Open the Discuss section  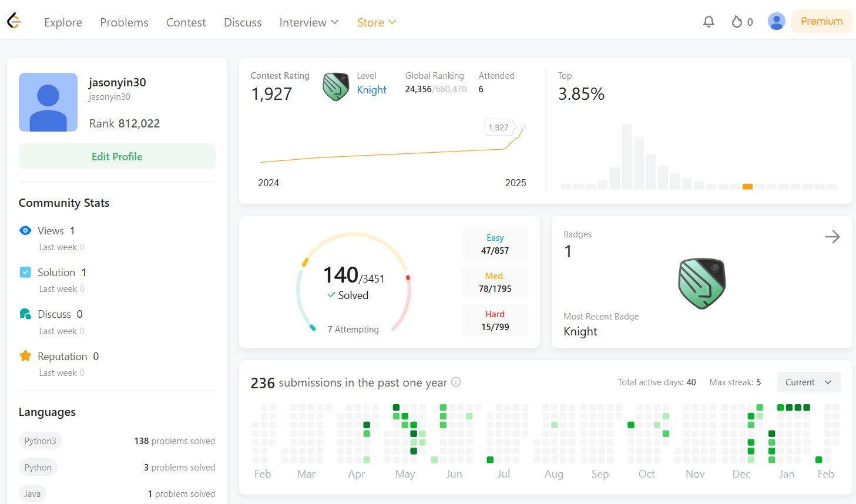[x=243, y=22]
